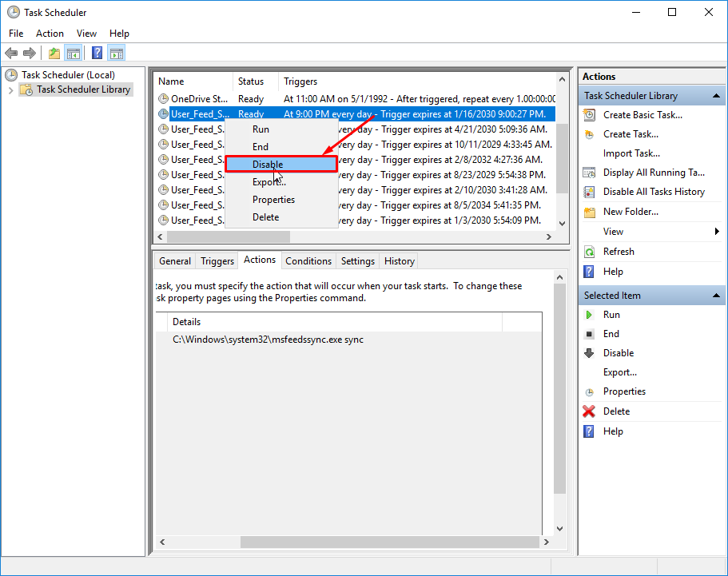Click the Disable All Tasks History icon
The image size is (728, 576).
(589, 192)
